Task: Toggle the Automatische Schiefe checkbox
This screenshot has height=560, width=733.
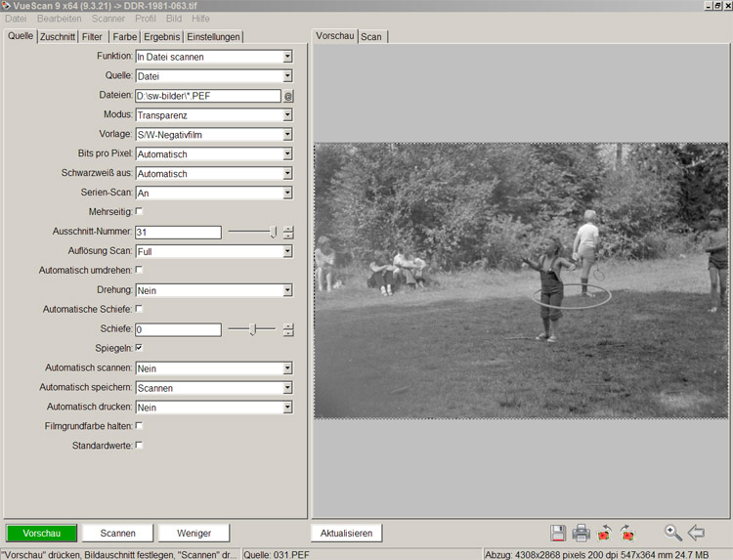Action: click(x=139, y=309)
